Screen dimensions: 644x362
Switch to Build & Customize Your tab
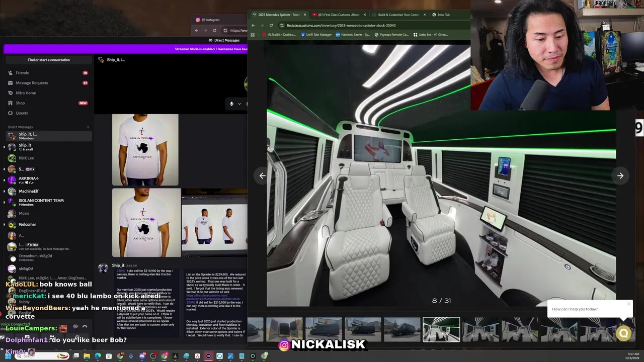(x=398, y=15)
